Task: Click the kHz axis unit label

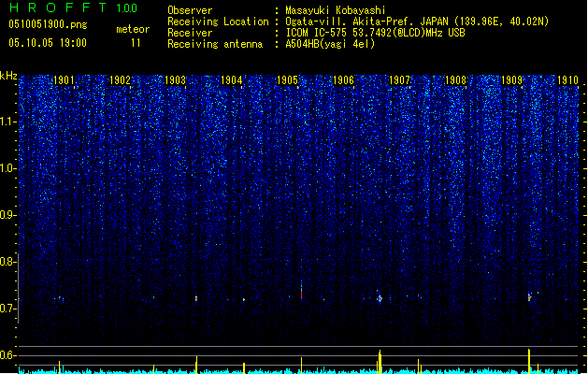Action: click(x=8, y=76)
